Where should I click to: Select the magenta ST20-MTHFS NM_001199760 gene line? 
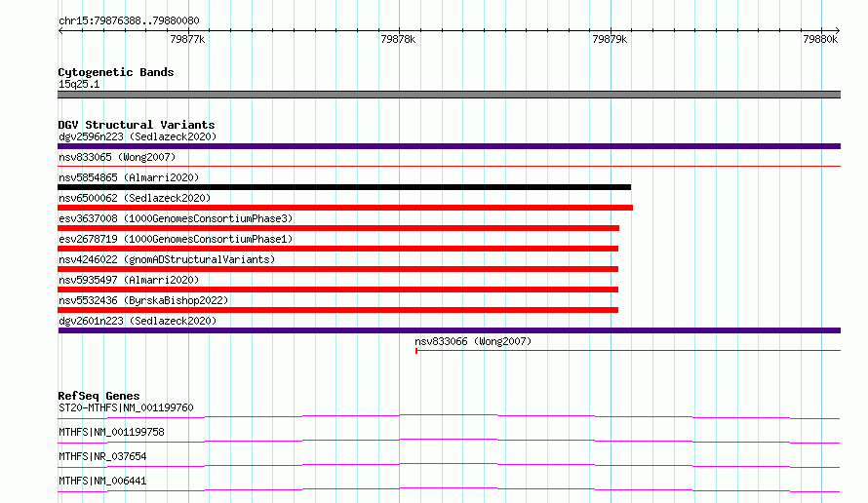pyautogui.click(x=449, y=416)
